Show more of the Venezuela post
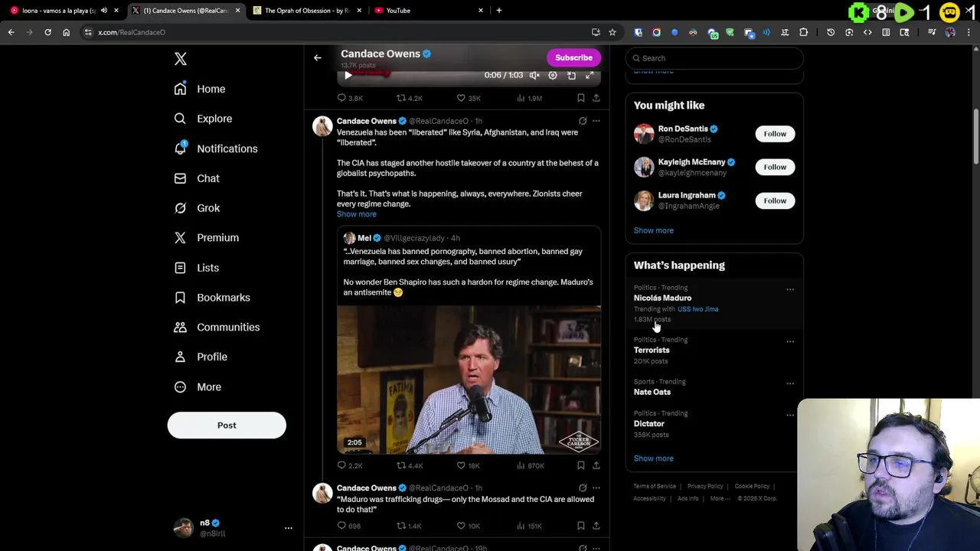Viewport: 980px width, 551px height. 357,214
